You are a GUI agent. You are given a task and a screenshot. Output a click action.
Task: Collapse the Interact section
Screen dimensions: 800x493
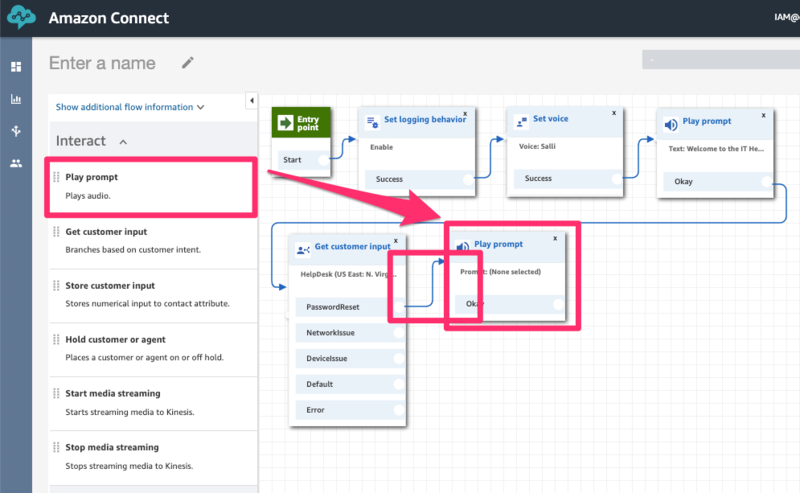123,142
